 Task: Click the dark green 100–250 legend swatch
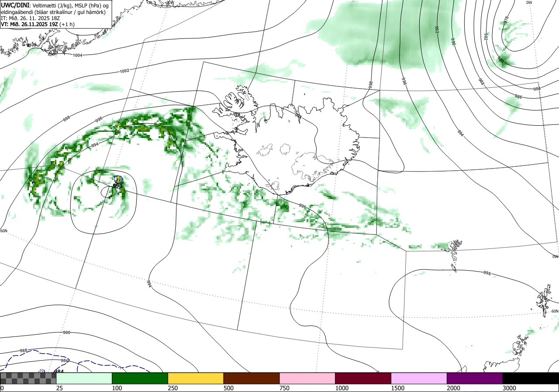[140, 378]
